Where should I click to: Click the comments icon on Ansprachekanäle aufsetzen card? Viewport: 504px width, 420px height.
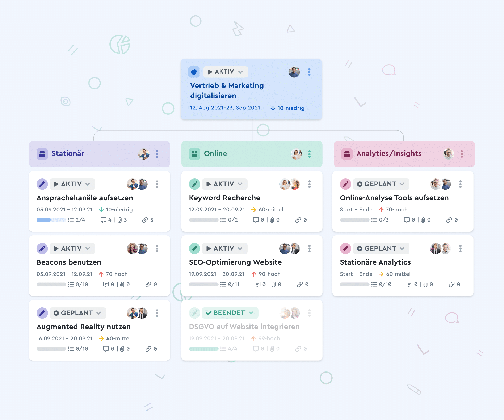pyautogui.click(x=103, y=220)
